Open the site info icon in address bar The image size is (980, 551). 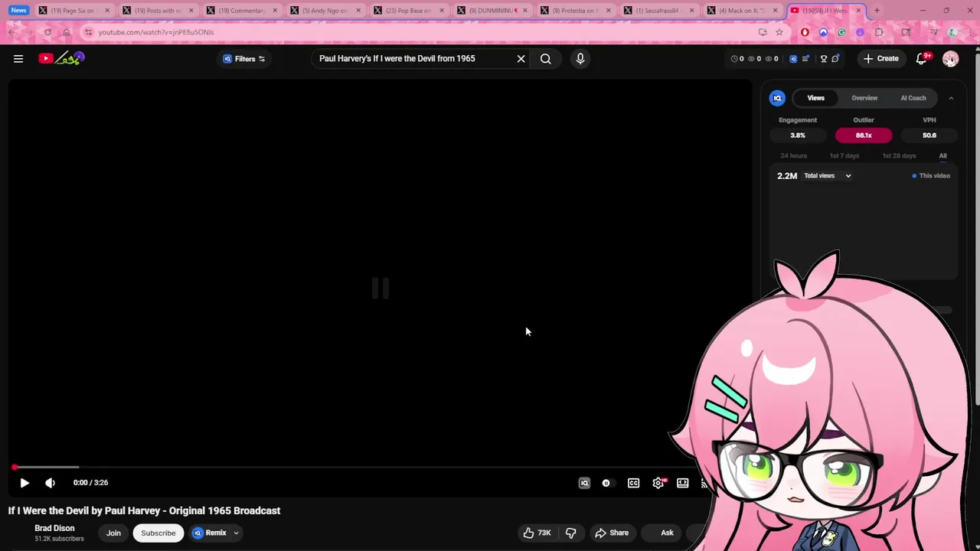click(x=88, y=32)
